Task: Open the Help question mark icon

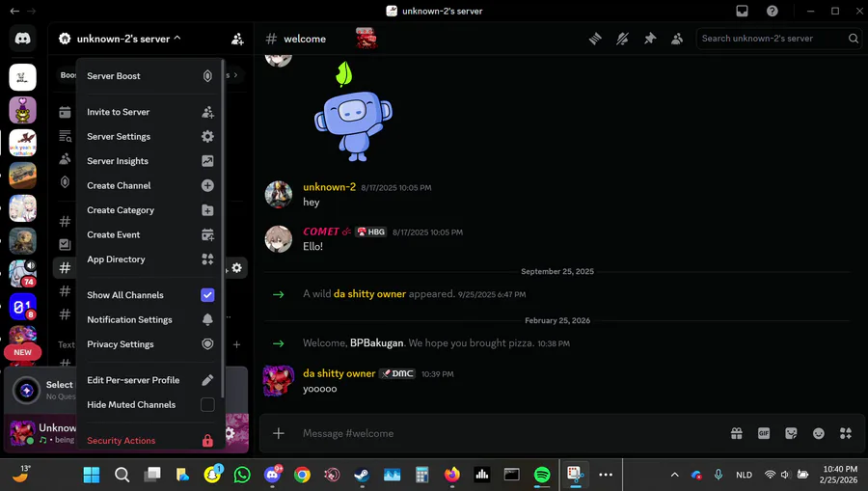Action: [773, 11]
